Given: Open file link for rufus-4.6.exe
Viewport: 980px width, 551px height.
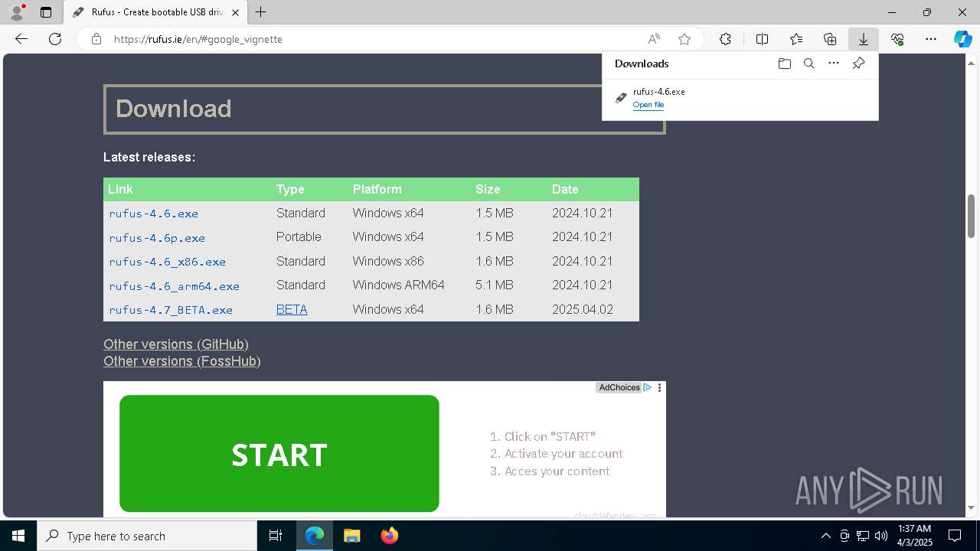Looking at the screenshot, I should (x=648, y=105).
